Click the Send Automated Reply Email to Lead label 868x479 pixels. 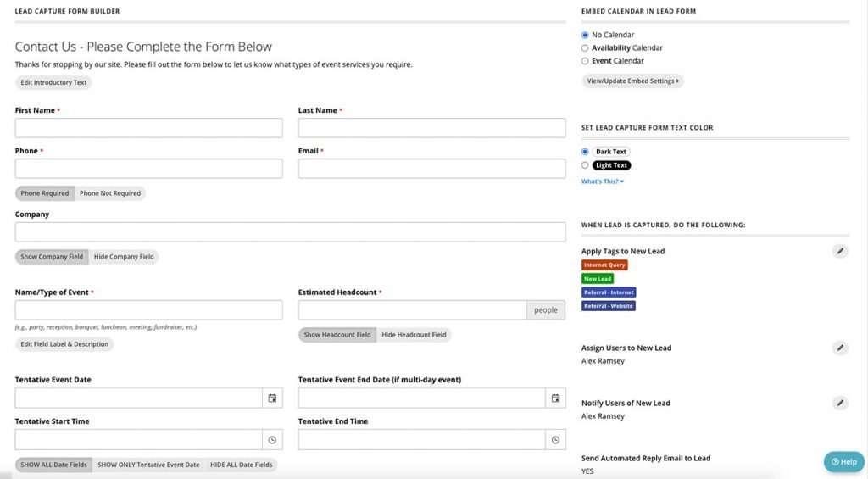pos(645,459)
